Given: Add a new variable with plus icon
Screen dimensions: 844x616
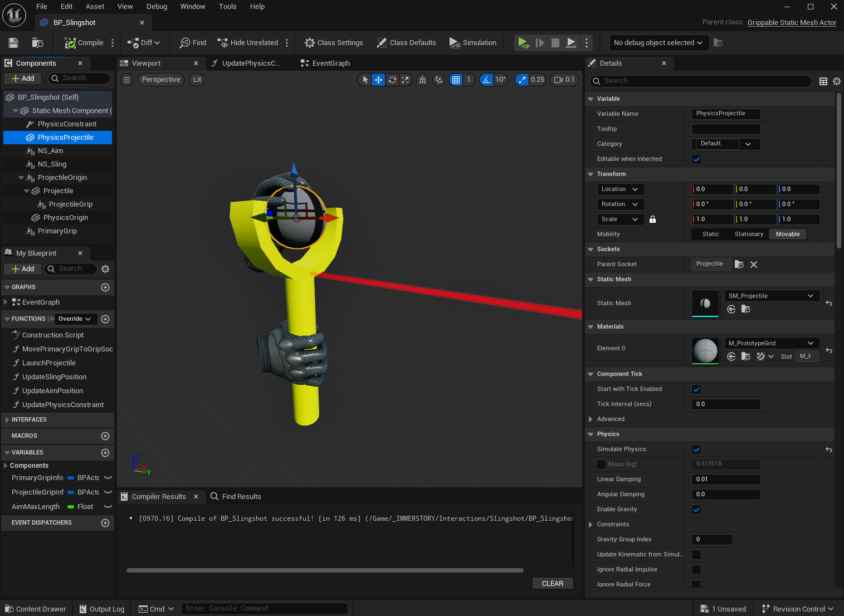Looking at the screenshot, I should pos(105,453).
